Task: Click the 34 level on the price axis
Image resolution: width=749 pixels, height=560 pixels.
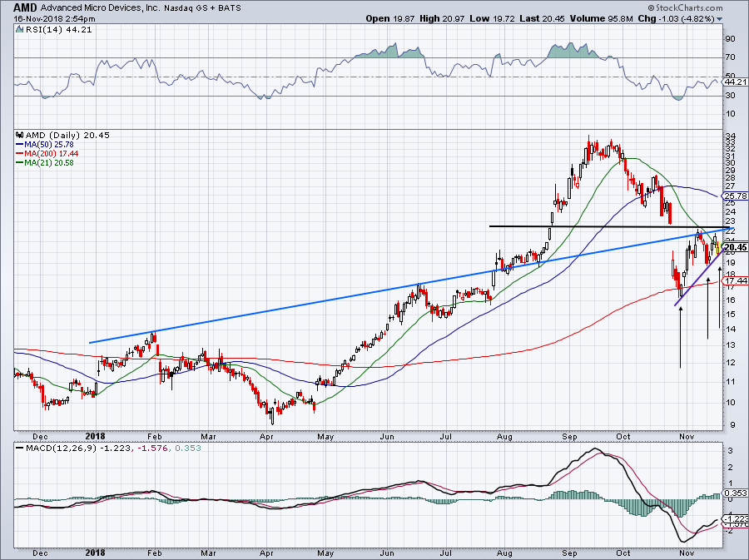Action: pos(731,135)
